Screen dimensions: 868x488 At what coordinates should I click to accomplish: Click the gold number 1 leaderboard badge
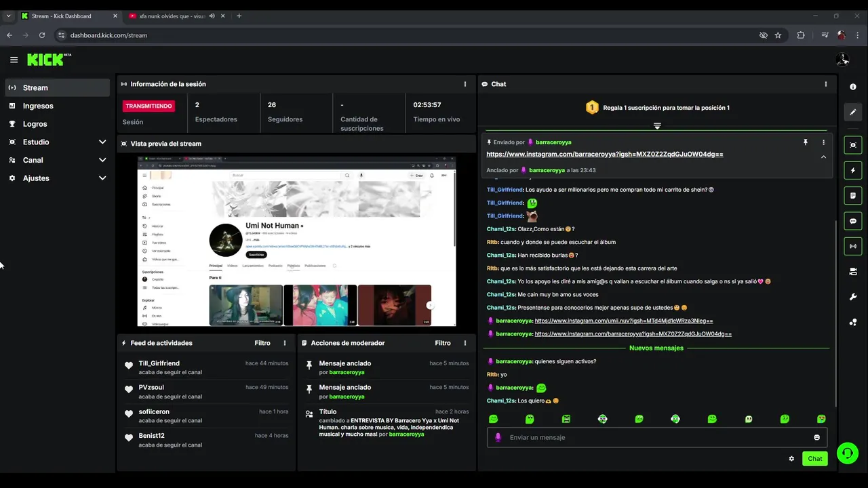[x=592, y=107]
